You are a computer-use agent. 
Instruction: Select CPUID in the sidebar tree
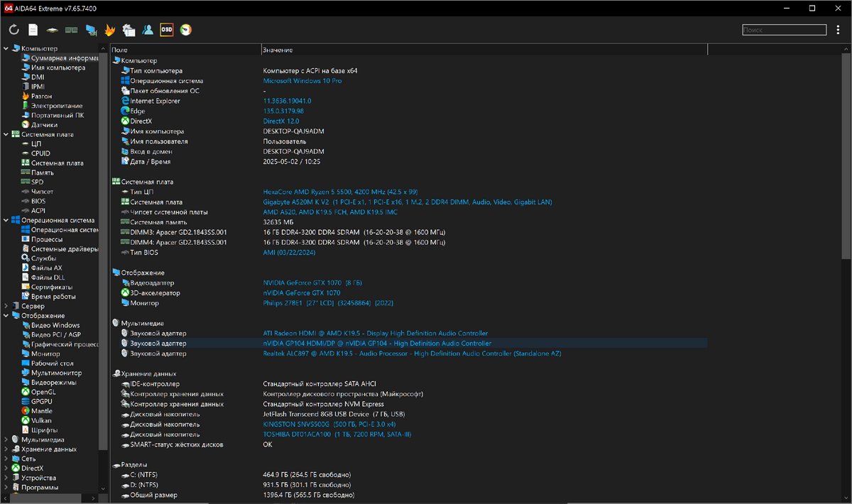point(40,153)
